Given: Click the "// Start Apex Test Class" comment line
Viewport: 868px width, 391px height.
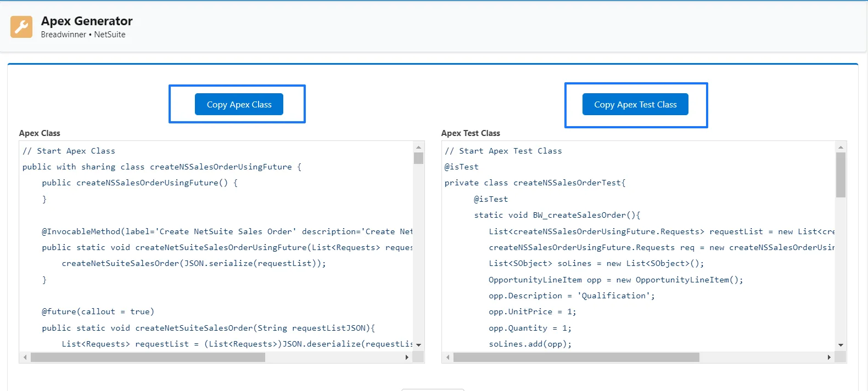Looking at the screenshot, I should (503, 151).
